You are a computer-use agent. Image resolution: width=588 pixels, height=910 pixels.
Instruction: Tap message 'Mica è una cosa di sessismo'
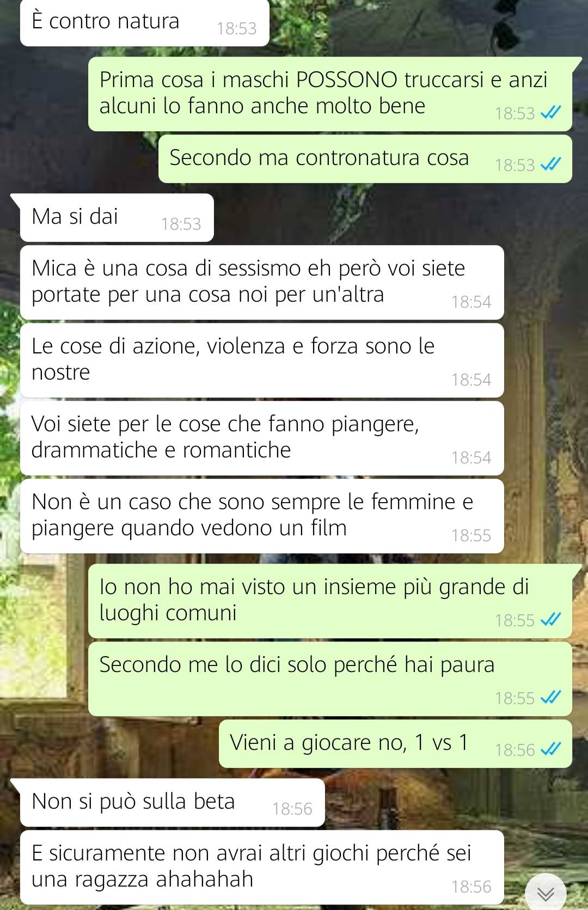click(x=262, y=282)
